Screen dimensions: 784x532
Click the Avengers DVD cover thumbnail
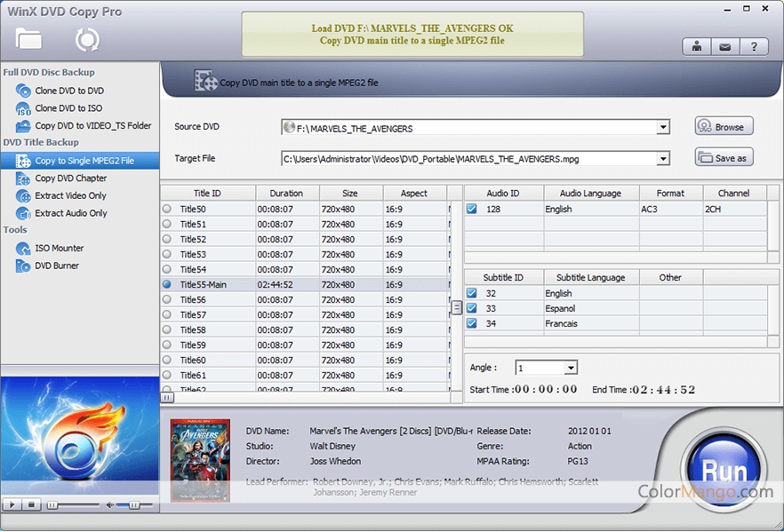click(x=200, y=459)
